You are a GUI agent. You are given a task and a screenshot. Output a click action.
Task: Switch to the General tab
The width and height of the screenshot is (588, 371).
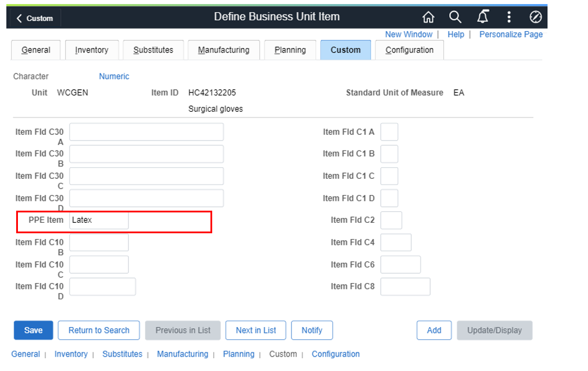click(36, 50)
